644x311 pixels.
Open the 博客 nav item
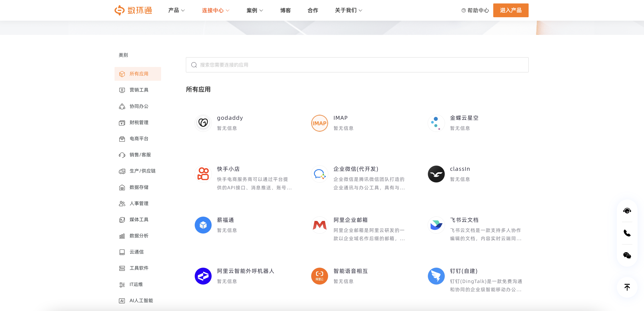[285, 10]
